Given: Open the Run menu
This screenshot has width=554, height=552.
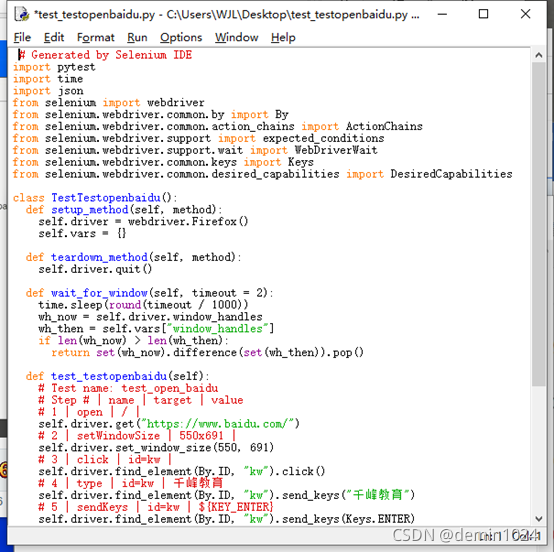Looking at the screenshot, I should (x=137, y=37).
